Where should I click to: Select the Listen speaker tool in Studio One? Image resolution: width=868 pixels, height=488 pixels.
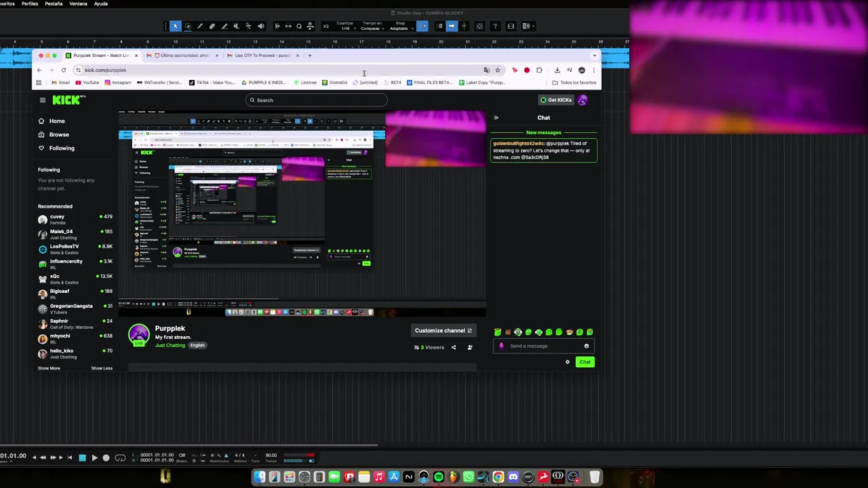point(261,26)
